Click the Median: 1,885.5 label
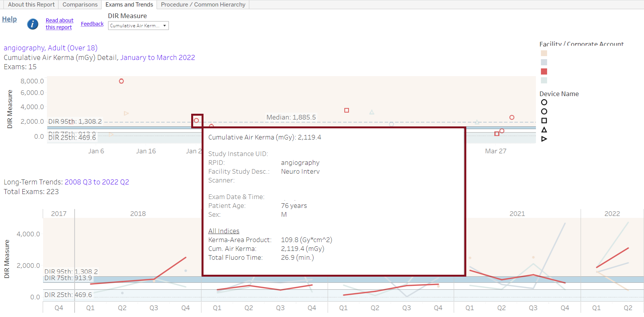Screen dimensions: 644x317 [x=291, y=117]
